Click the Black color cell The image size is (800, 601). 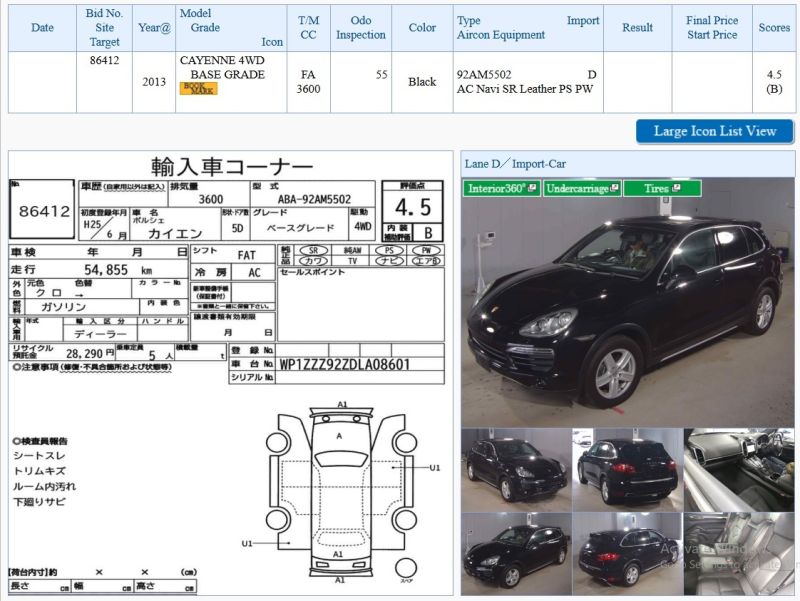tap(422, 82)
